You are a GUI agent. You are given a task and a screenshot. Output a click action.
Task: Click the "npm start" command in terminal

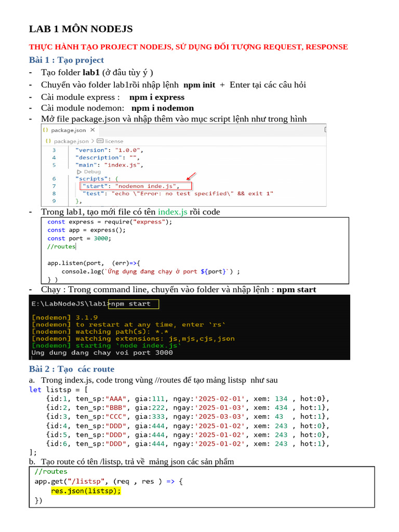pos(130,304)
